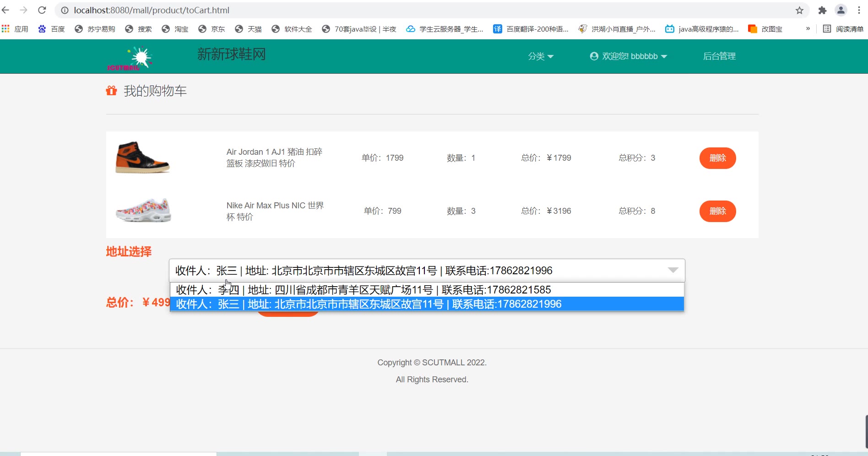Image resolution: width=868 pixels, height=456 pixels.
Task: Open the 70套java毕设 bookmark
Action: point(359,29)
